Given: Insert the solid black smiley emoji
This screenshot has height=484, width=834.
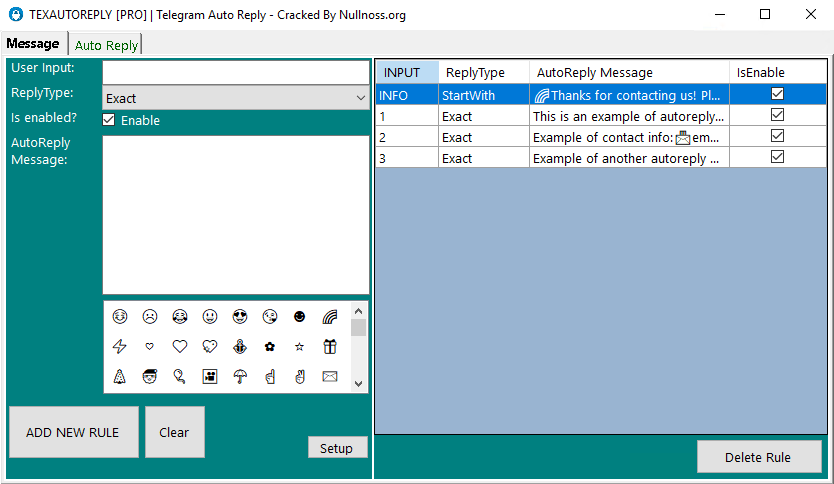Looking at the screenshot, I should [x=299, y=316].
